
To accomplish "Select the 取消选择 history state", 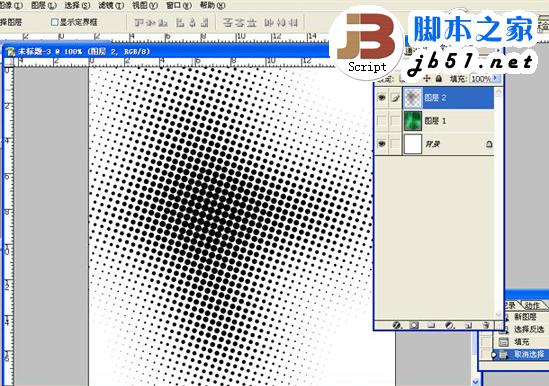I will [529, 354].
